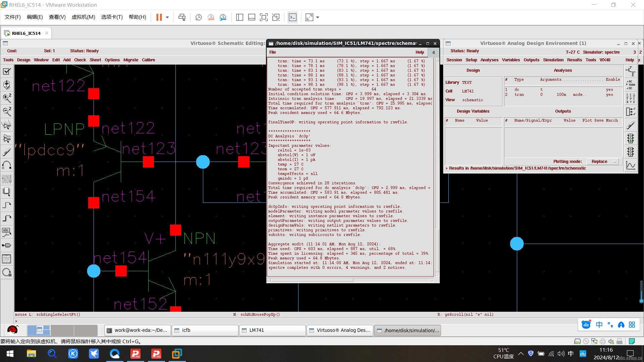Click the Delete tool in schematic toolbar
Image resolution: width=644 pixels, height=362 pixels.
tap(7, 152)
